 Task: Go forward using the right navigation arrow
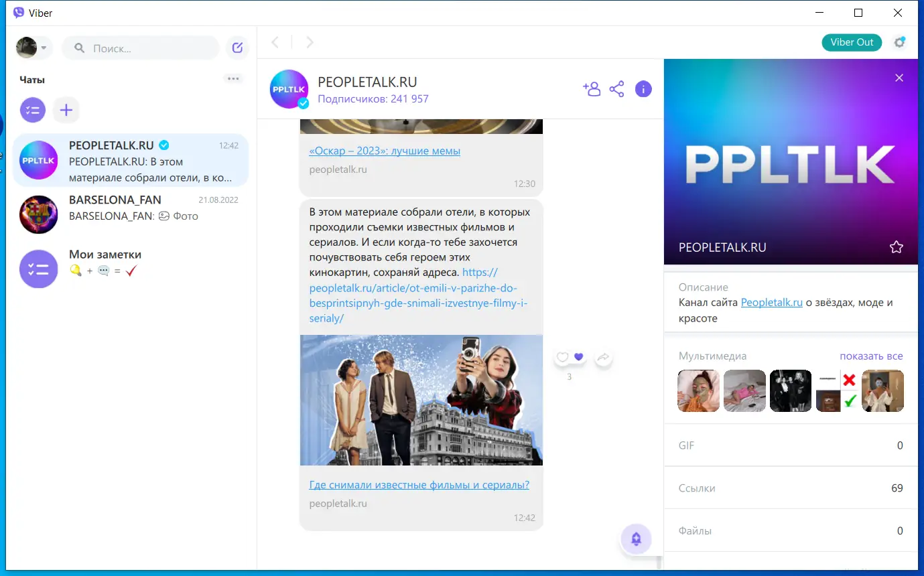coord(310,42)
